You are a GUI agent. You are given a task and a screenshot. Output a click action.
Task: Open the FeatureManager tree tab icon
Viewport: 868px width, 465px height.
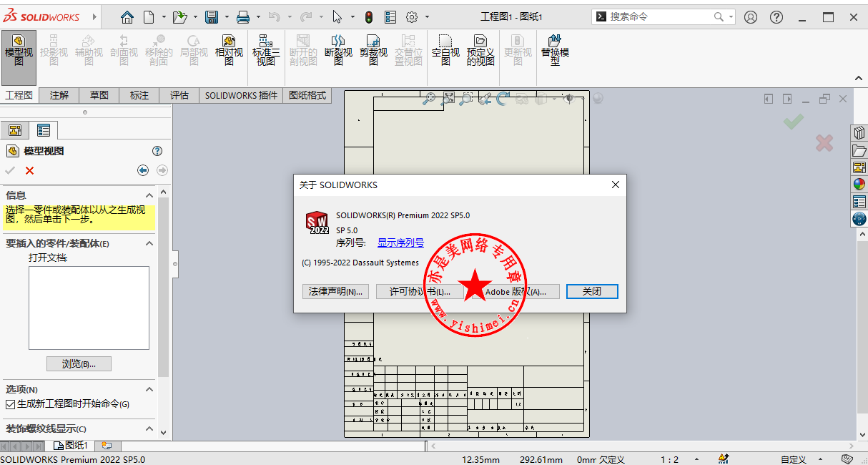tap(14, 130)
